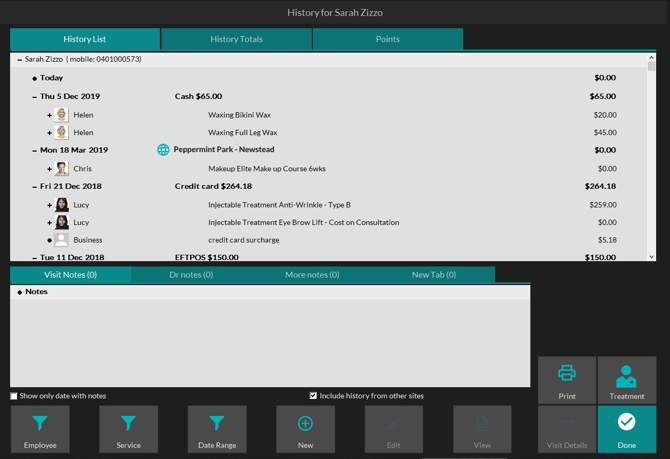
Task: Collapse the Thu 5 Dec 2019 visit
Action: click(x=34, y=97)
